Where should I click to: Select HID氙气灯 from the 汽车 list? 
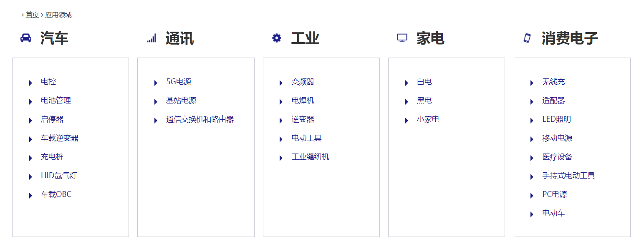click(x=59, y=176)
